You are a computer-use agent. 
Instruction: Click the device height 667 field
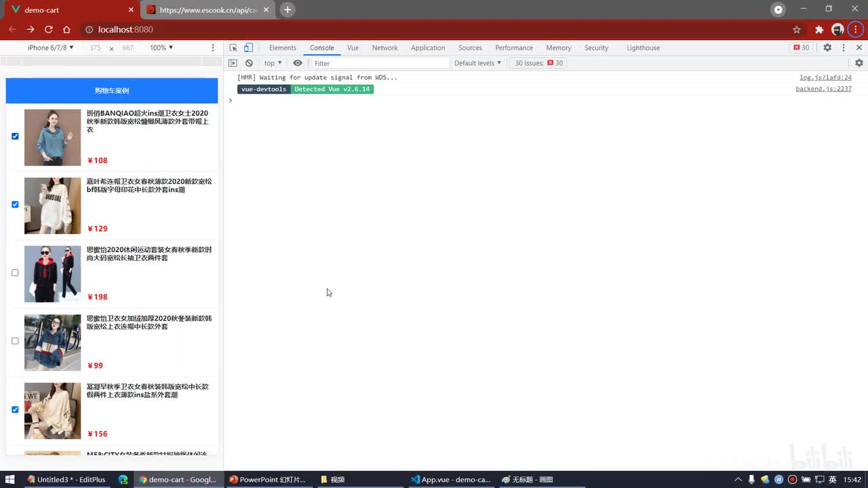point(128,47)
